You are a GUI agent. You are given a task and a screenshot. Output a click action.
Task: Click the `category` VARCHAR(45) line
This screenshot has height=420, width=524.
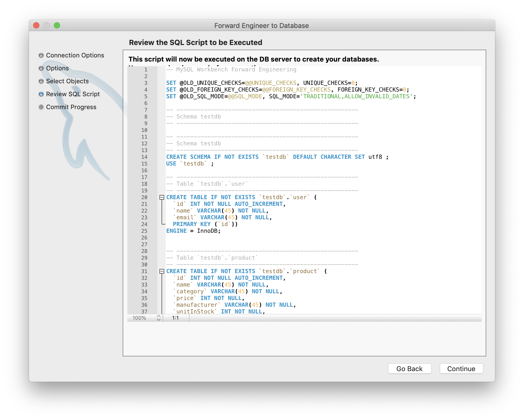pyautogui.click(x=228, y=291)
